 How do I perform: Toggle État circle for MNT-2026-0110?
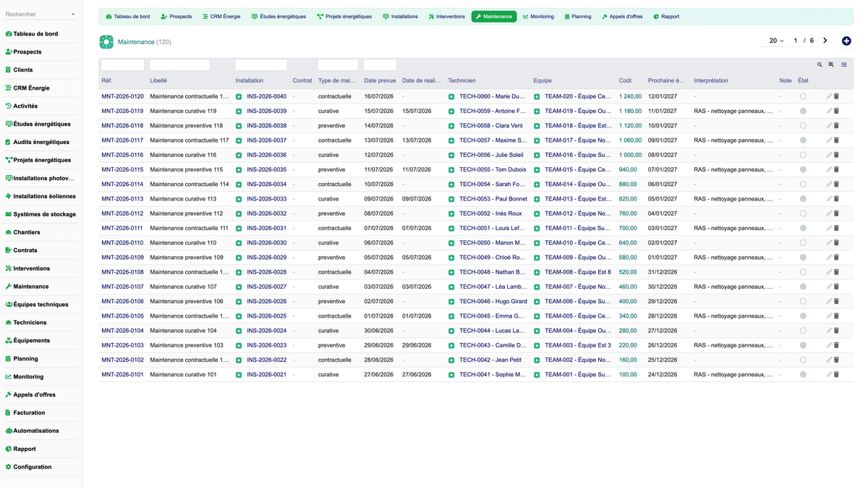click(803, 242)
